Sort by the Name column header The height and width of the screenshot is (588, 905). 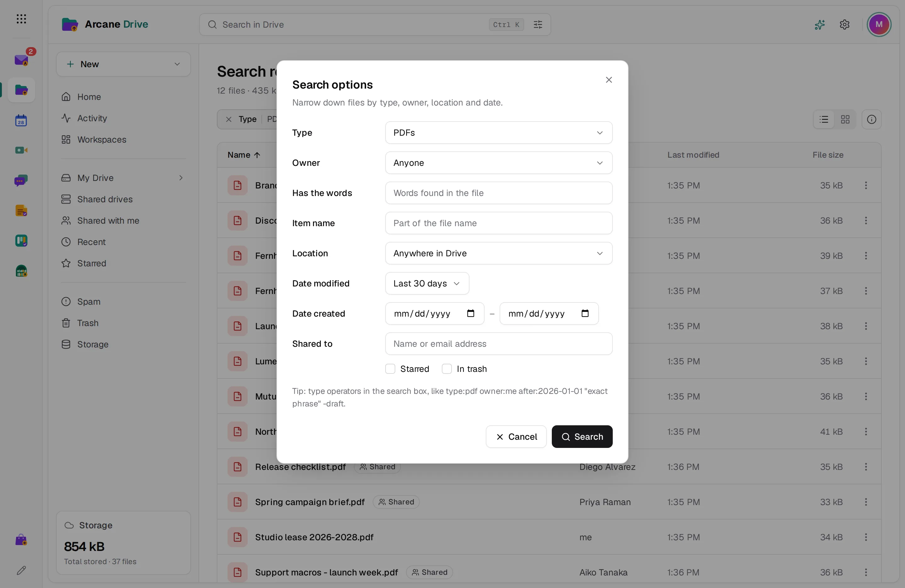(x=244, y=155)
